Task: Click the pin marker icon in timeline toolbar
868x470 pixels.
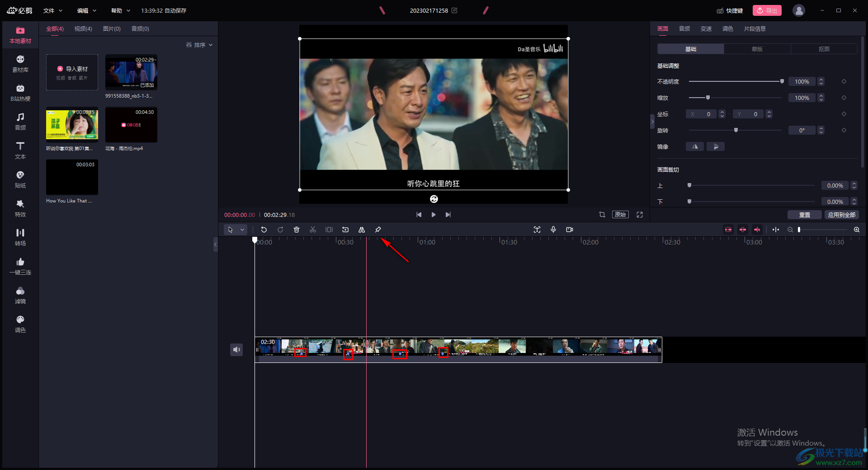Action: (x=378, y=230)
